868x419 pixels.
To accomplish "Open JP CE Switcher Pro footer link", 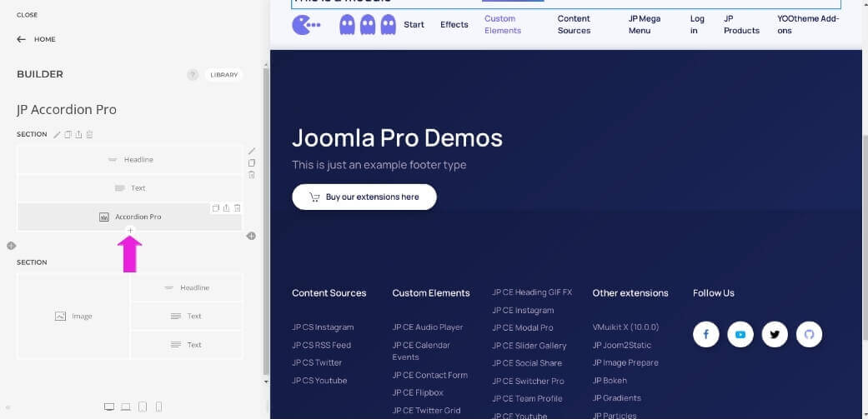I will click(528, 381).
